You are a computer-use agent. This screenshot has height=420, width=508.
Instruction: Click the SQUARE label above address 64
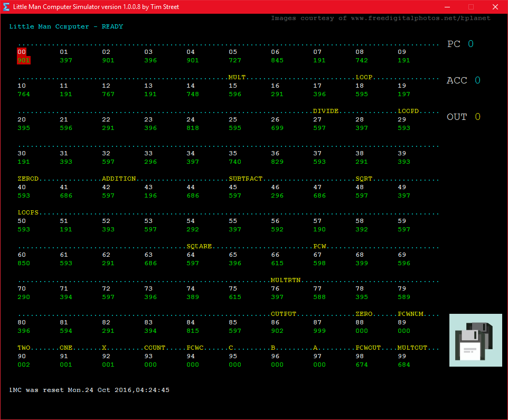point(199,246)
